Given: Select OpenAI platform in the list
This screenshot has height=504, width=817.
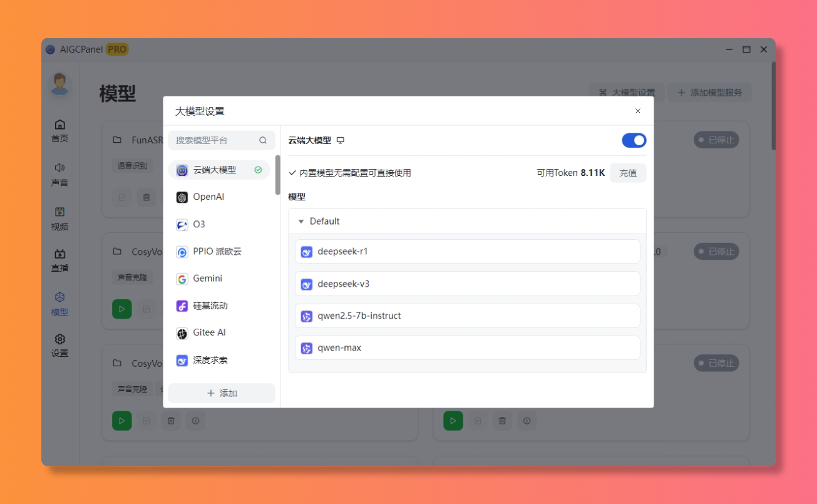Looking at the screenshot, I should pos(208,197).
